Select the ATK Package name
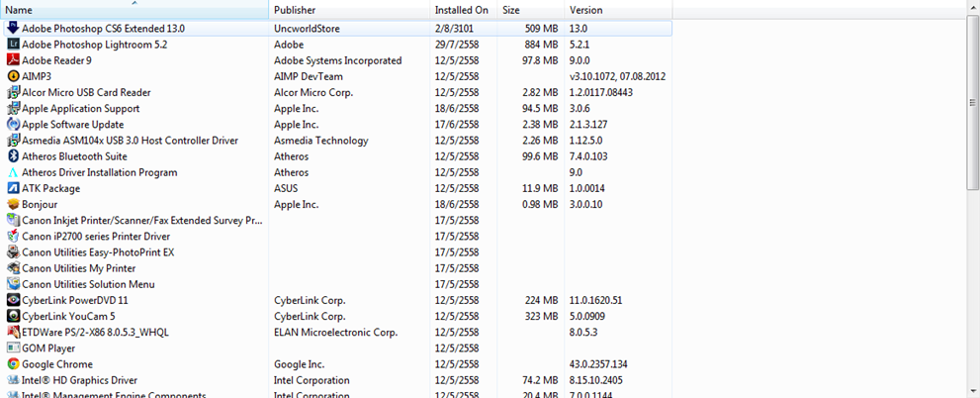The width and height of the screenshot is (980, 398). click(x=50, y=188)
